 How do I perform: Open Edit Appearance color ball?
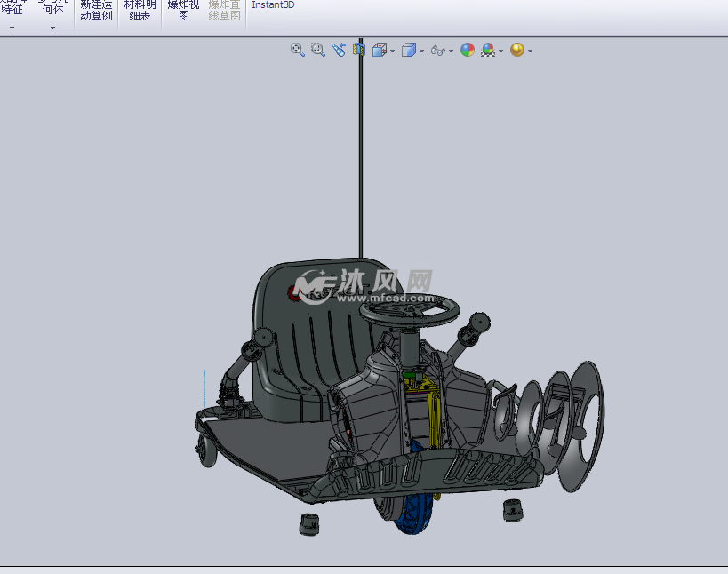(x=468, y=50)
